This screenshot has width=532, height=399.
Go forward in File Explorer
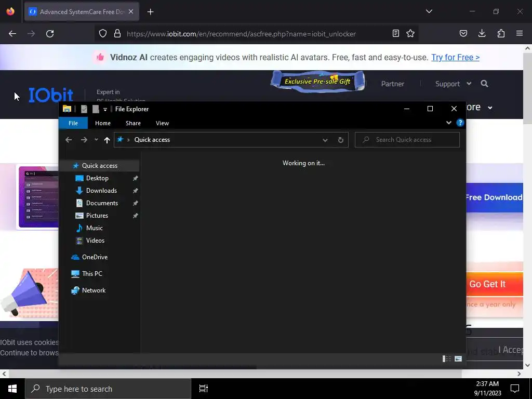point(84,140)
